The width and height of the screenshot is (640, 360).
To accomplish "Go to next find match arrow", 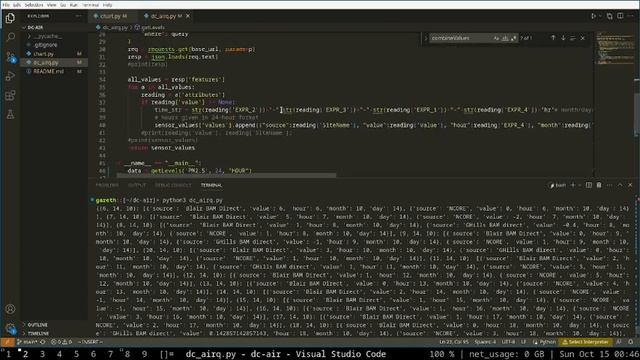I will [563, 38].
